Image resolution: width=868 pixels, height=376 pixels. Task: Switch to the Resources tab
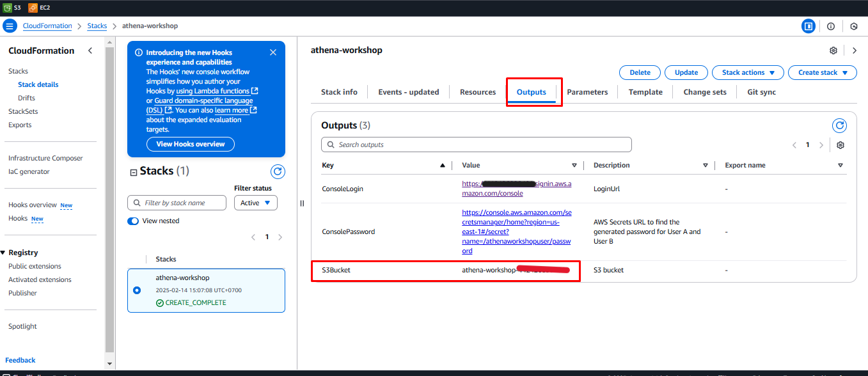[x=478, y=92]
